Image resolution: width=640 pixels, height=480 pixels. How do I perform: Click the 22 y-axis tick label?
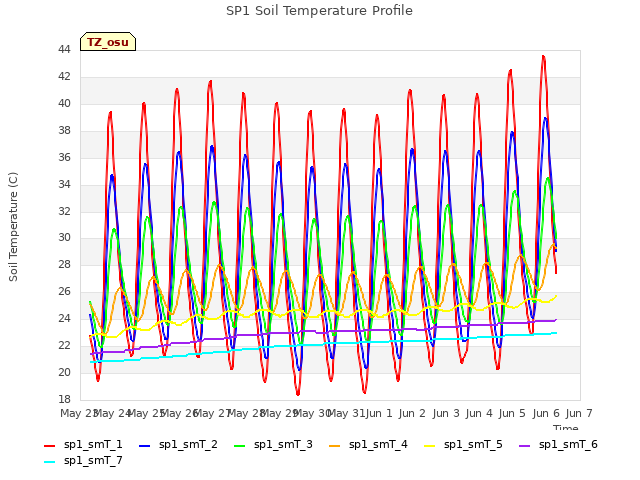64,345
